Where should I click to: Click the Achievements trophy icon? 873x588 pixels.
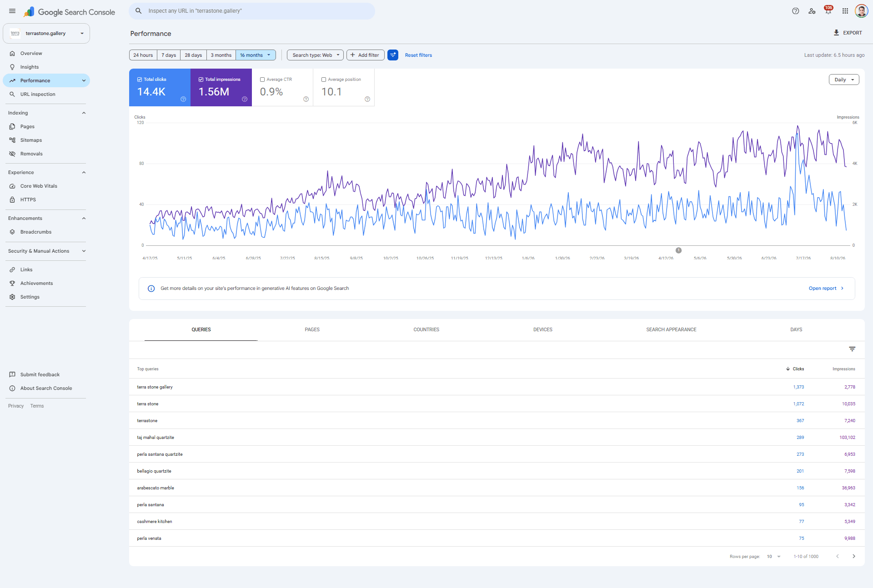12,284
